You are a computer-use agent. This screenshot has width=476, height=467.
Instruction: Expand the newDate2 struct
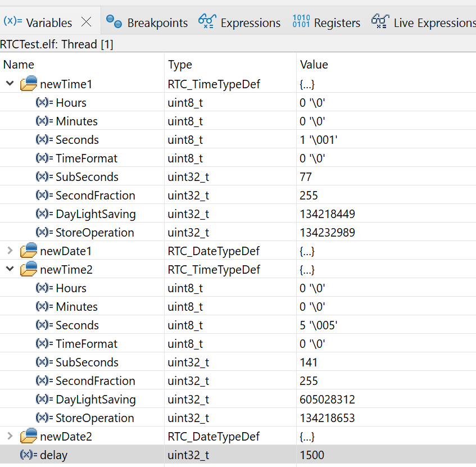point(10,436)
